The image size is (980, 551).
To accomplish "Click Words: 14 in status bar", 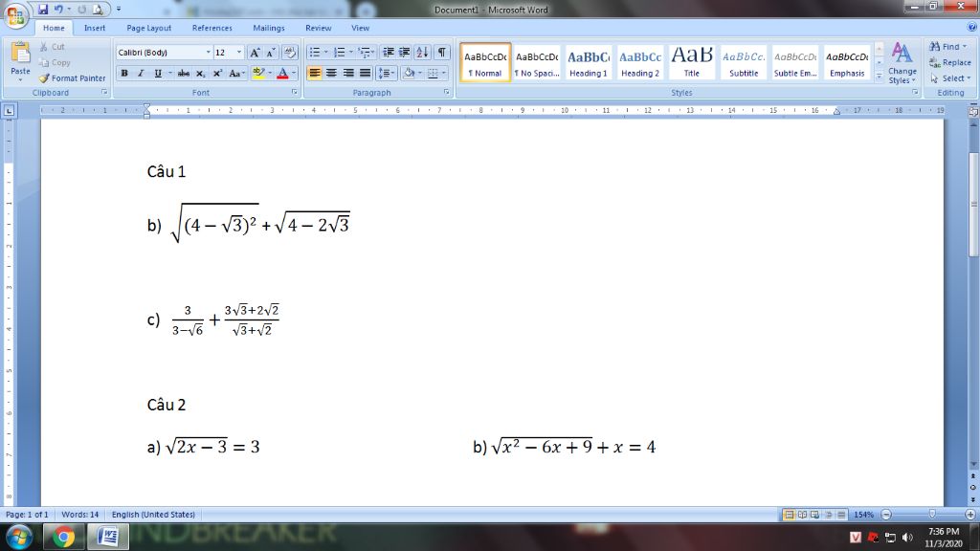I will coord(80,515).
